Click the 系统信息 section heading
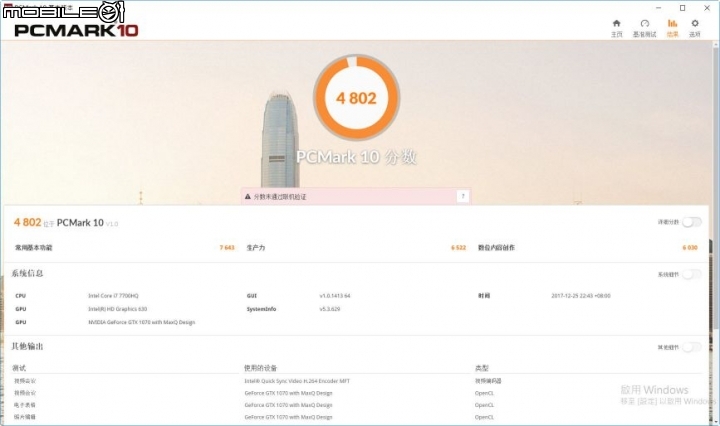720x426 pixels. pyautogui.click(x=27, y=273)
